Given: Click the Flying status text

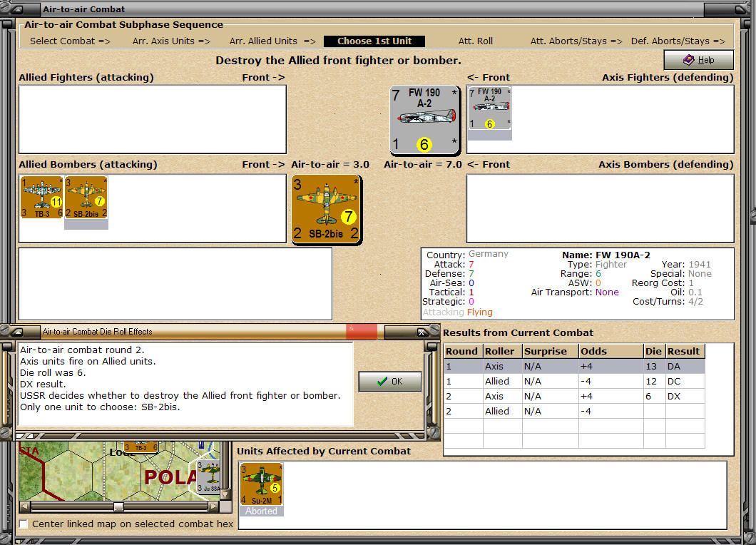Looking at the screenshot, I should 480,312.
